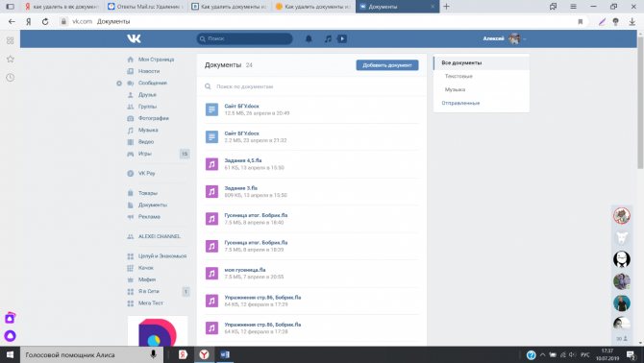Open the downloads arrow icon
Screen dimensions: 644x363
click(x=632, y=22)
